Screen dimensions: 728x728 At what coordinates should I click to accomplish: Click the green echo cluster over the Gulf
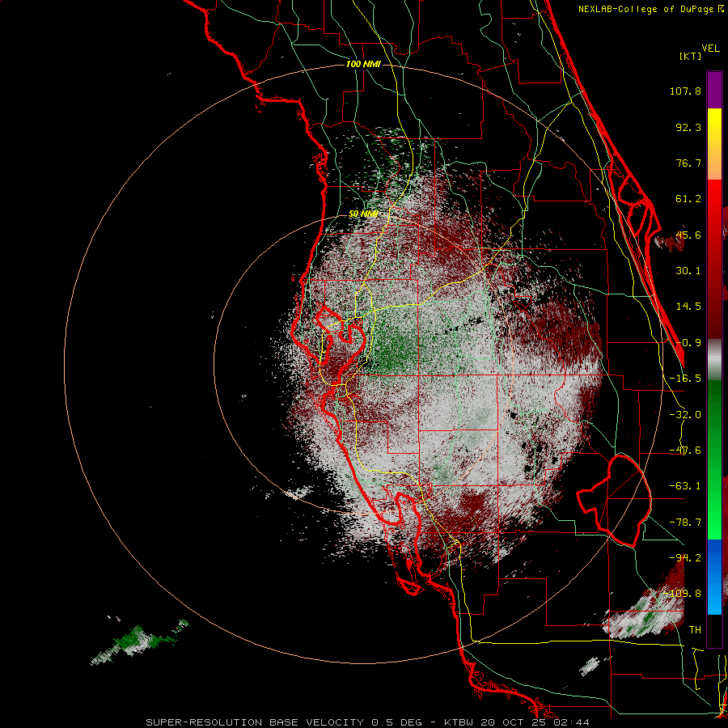(139, 641)
